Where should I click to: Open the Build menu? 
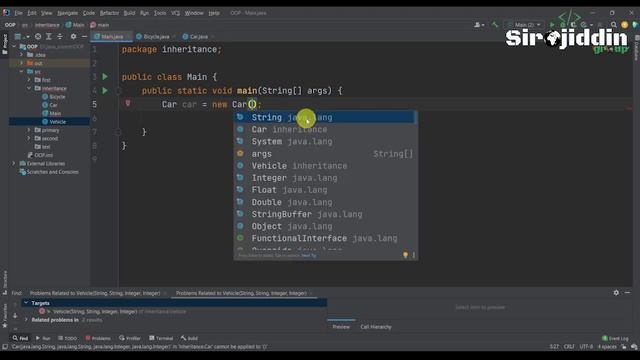[129, 13]
